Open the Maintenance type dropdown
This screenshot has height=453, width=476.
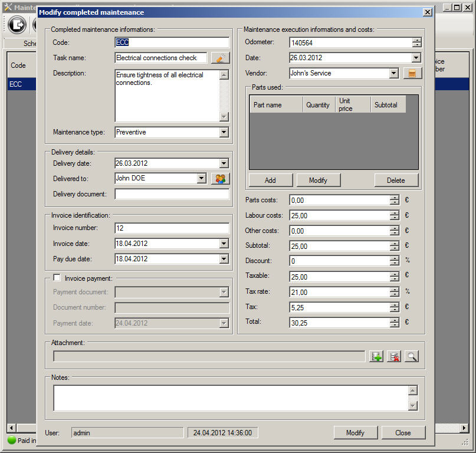coord(224,132)
